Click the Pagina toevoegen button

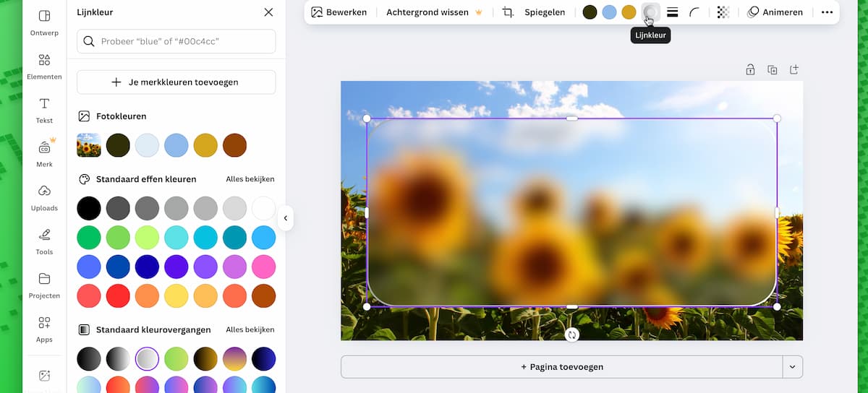point(561,367)
